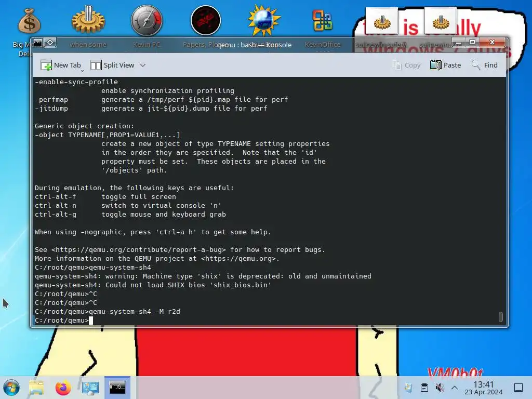Open a new tab in Konsole

61,65
